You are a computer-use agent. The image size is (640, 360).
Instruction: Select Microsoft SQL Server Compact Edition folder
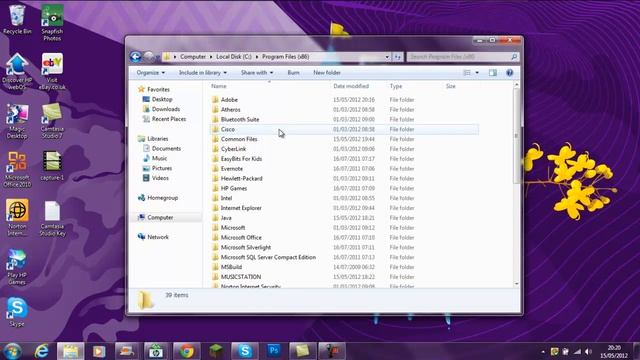(344, 257)
